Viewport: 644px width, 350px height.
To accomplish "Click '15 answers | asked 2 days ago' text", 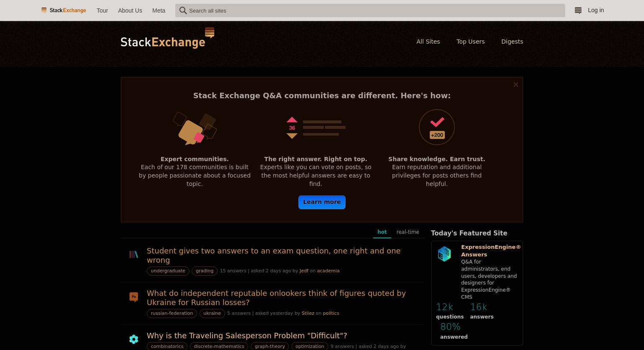I will tap(255, 271).
